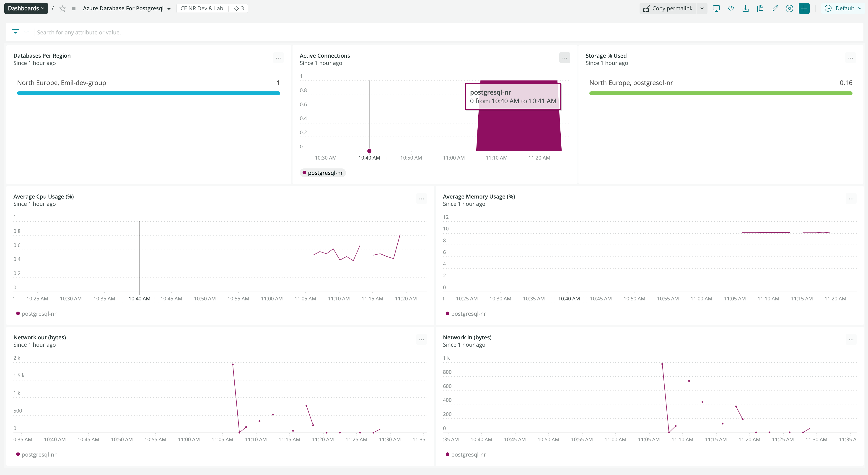Open Active Connections widget ellipsis menu
This screenshot has width=868, height=475.
tap(564, 58)
